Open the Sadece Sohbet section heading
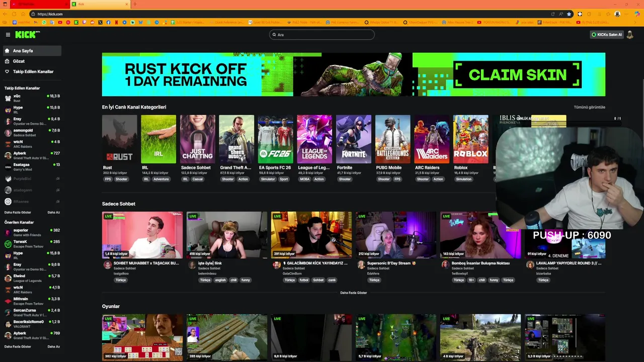This screenshot has width=644, height=362. pyautogui.click(x=119, y=204)
